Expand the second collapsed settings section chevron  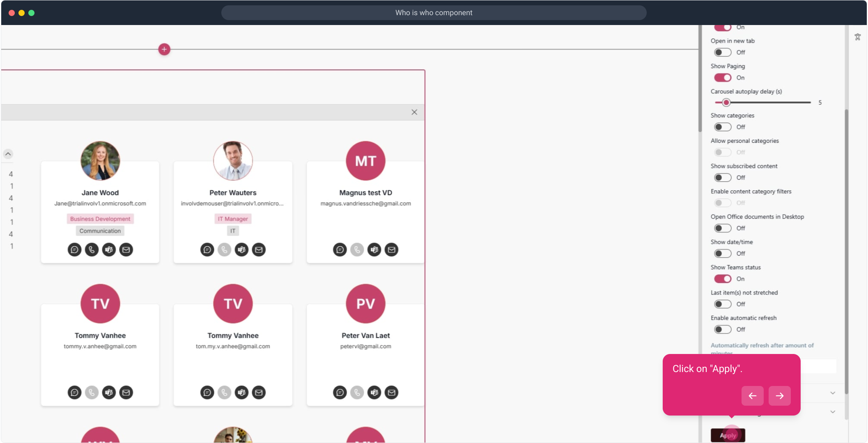pos(833,411)
